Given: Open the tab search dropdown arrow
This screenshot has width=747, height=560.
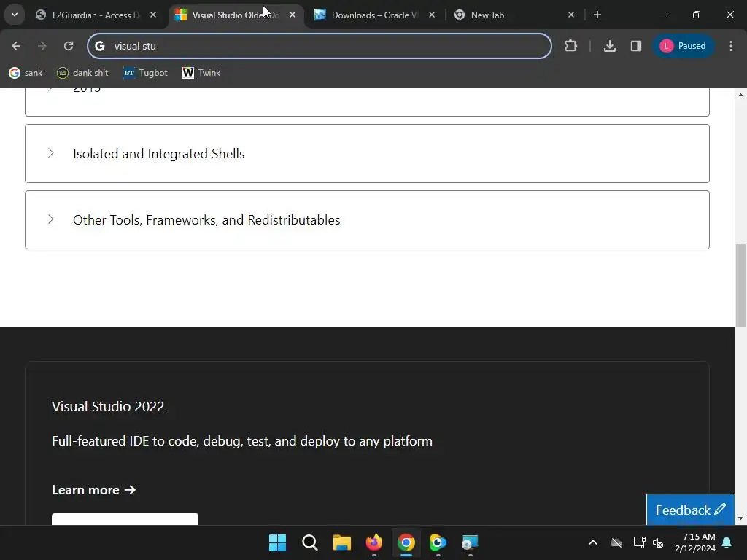Looking at the screenshot, I should (x=15, y=15).
